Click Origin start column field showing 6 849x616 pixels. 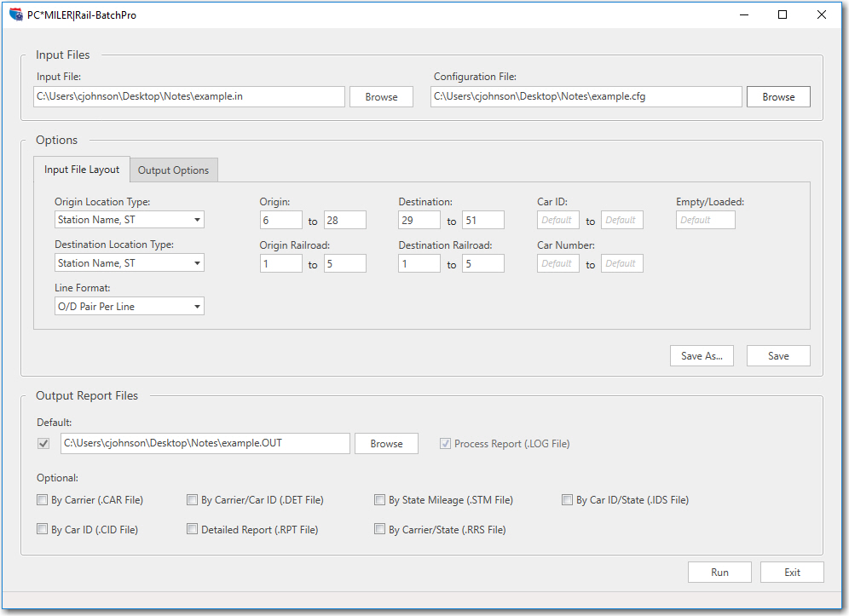point(281,221)
